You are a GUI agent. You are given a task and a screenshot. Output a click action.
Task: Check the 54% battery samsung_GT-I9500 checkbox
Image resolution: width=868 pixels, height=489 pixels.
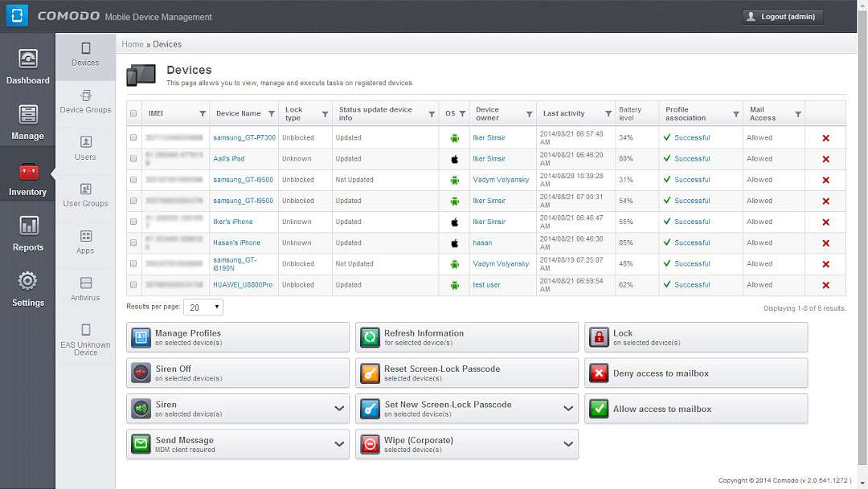pyautogui.click(x=133, y=200)
